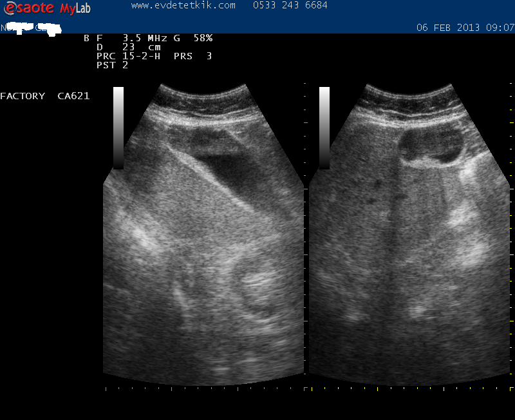Click the 3.5 MHz frequency value

[145, 38]
